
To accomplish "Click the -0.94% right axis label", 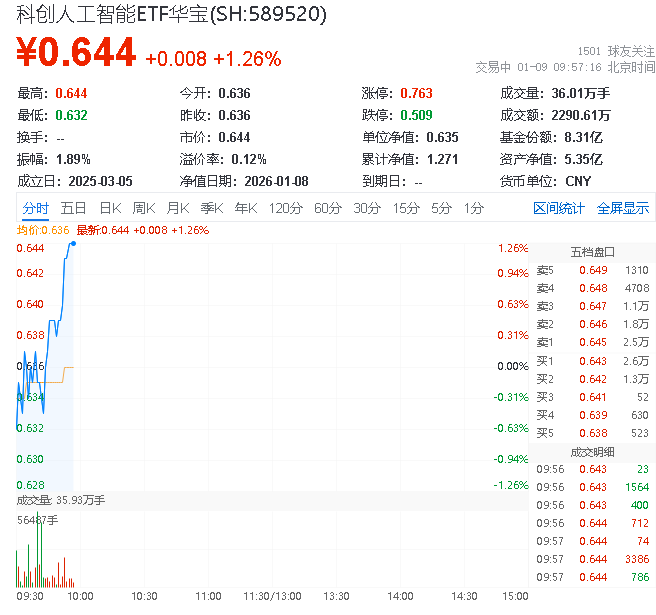I will (x=511, y=459).
